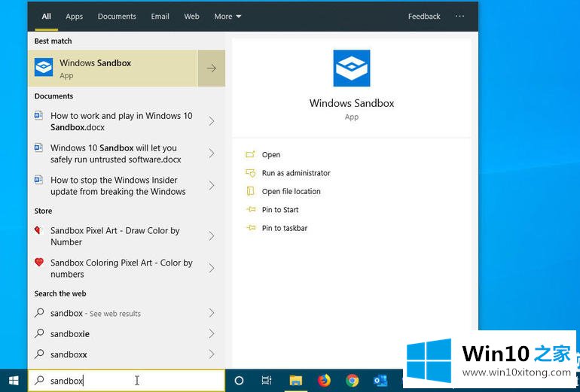Choose Open file location
The width and height of the screenshot is (580, 392).
click(291, 191)
